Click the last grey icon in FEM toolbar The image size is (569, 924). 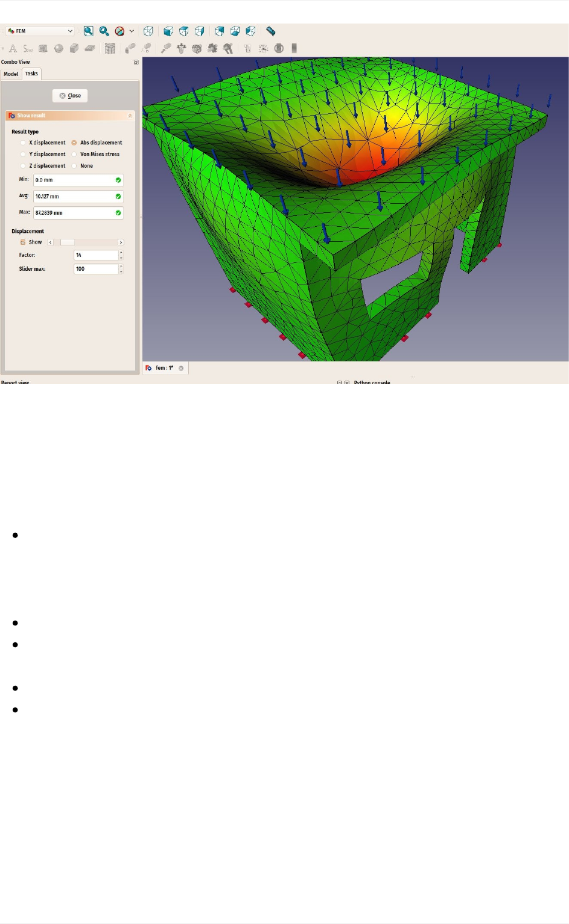(294, 48)
